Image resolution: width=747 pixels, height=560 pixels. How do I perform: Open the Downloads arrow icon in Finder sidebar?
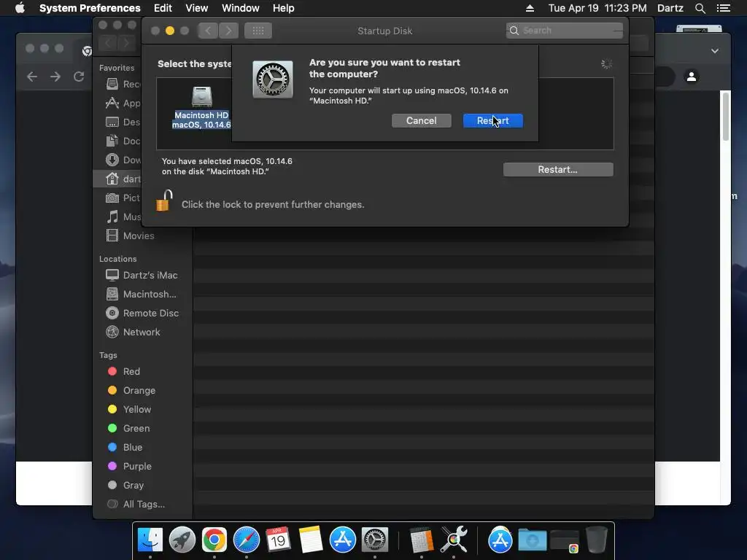point(112,160)
